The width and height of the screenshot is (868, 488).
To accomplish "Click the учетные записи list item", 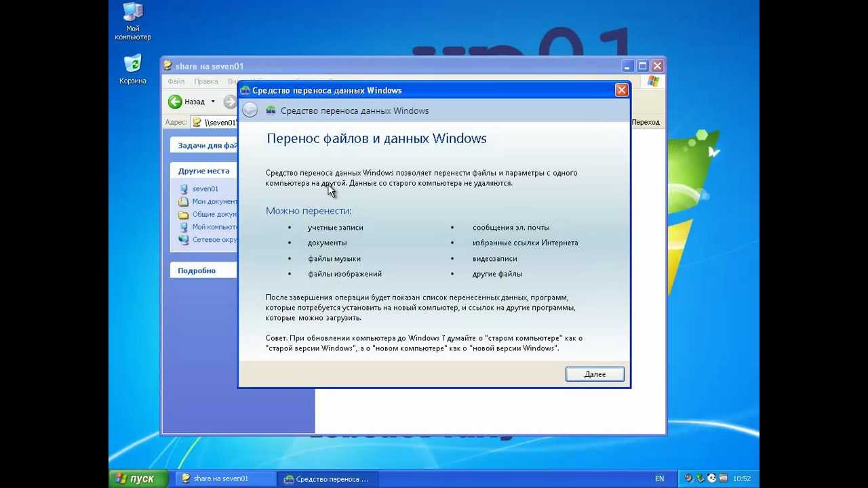I will (335, 228).
